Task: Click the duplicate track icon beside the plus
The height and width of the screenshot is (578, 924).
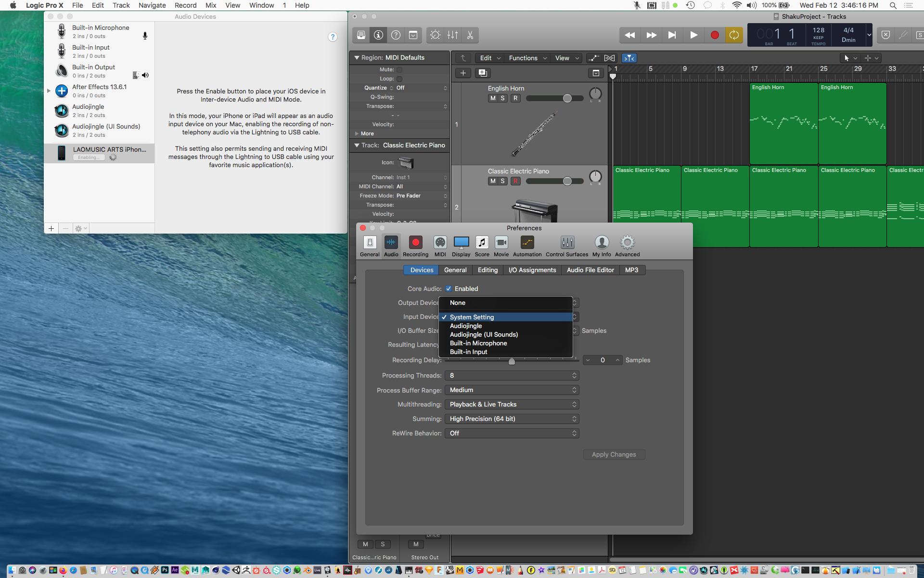Action: [x=483, y=73]
